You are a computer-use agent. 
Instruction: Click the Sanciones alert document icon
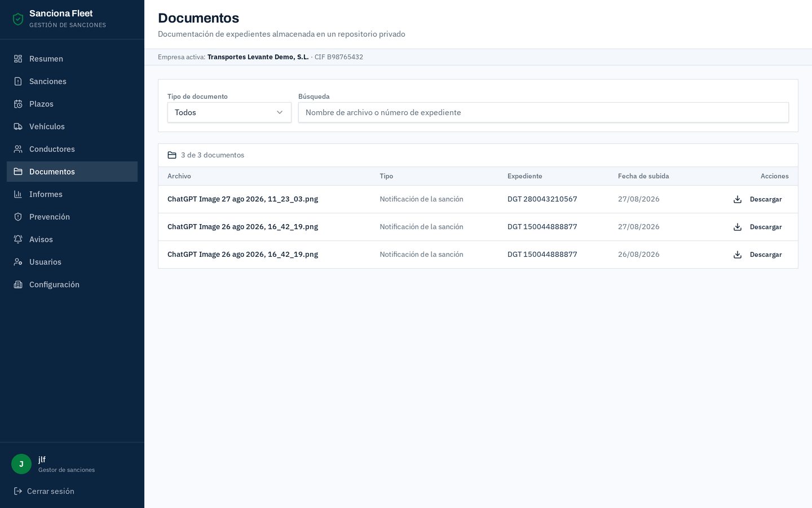click(18, 81)
